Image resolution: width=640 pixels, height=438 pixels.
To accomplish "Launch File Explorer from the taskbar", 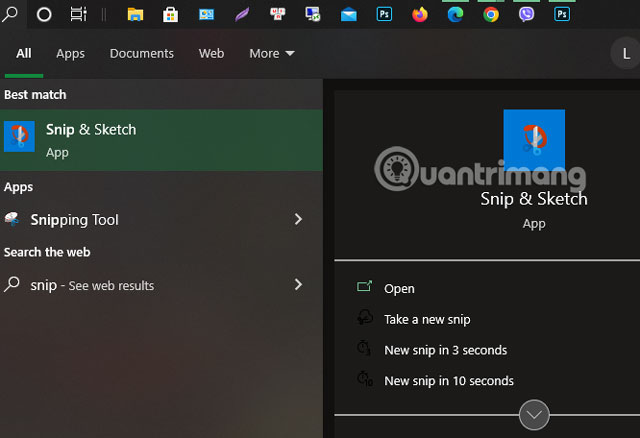I will click(x=135, y=15).
